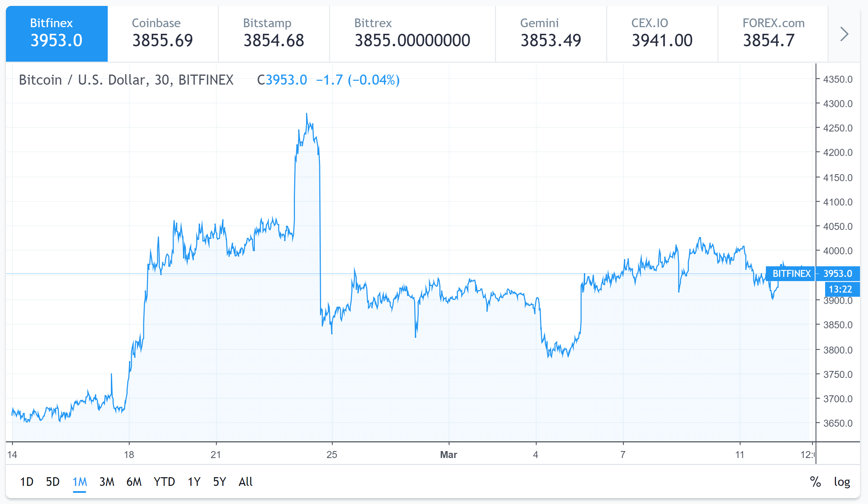This screenshot has height=504, width=868.
Task: Click the 4250.0 price axis label
Action: tap(838, 128)
